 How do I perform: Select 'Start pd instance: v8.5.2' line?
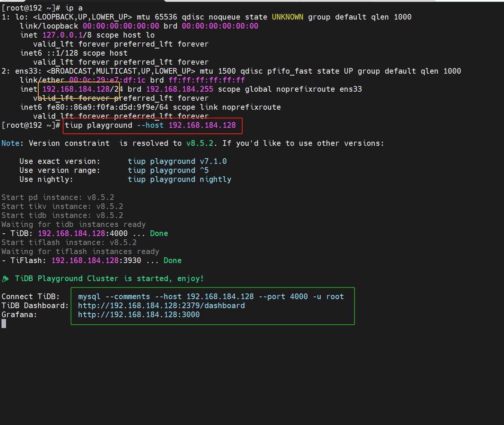(x=58, y=197)
